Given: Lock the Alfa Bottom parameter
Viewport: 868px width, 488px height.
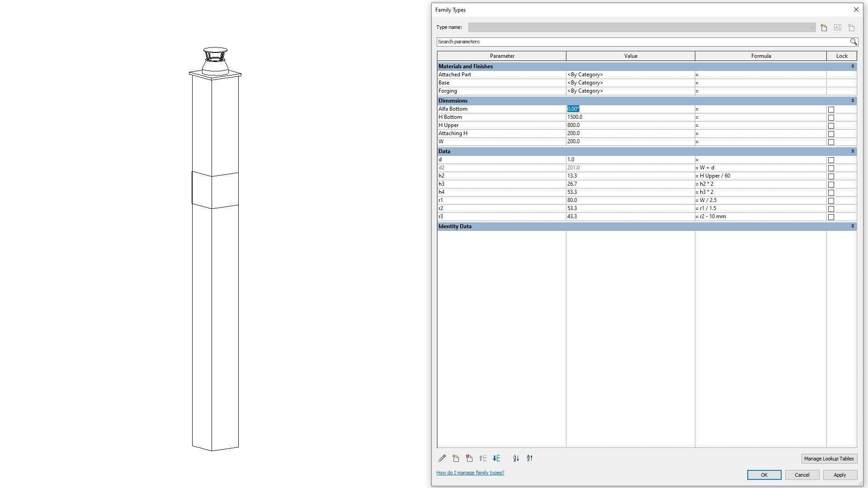Looking at the screenshot, I should tap(831, 109).
